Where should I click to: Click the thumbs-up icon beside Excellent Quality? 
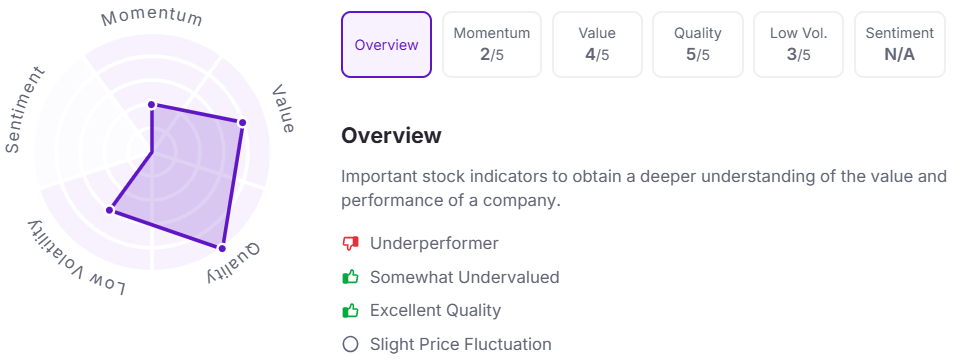[x=350, y=311]
